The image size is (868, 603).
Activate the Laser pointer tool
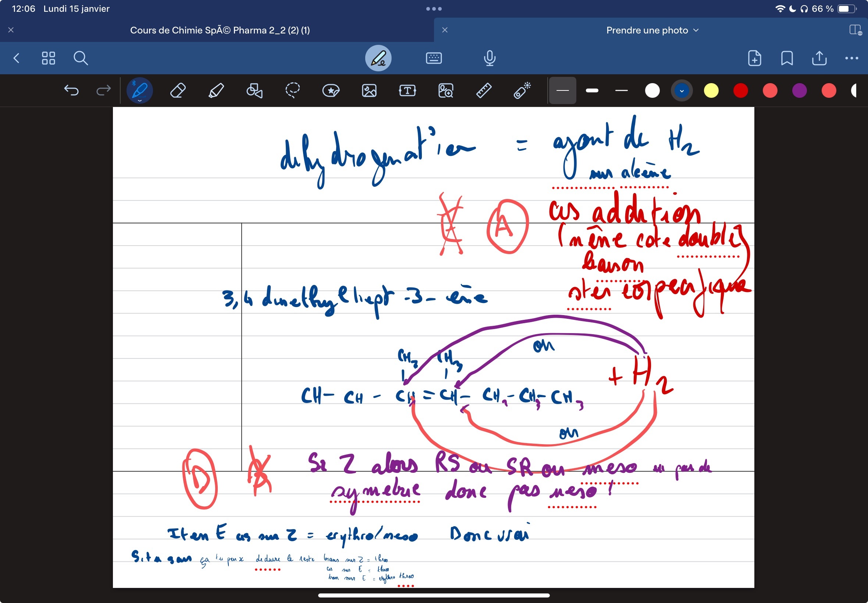pyautogui.click(x=522, y=91)
